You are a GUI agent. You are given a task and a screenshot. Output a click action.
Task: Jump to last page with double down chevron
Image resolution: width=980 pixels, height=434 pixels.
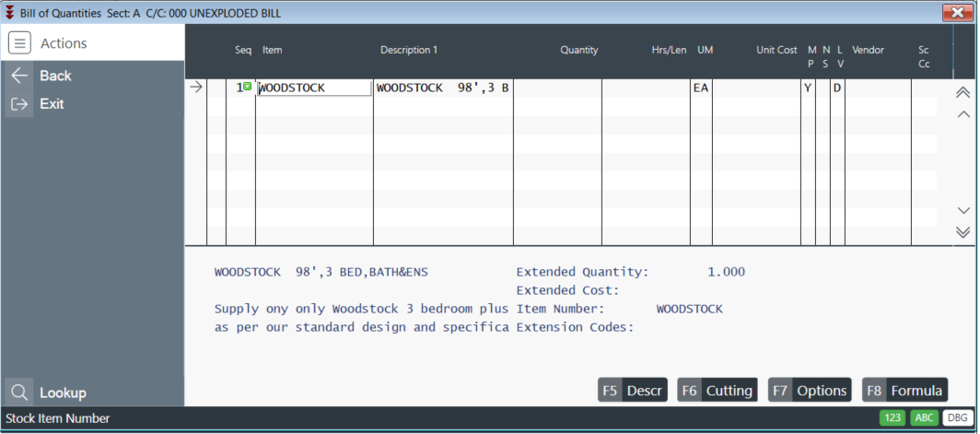point(963,232)
